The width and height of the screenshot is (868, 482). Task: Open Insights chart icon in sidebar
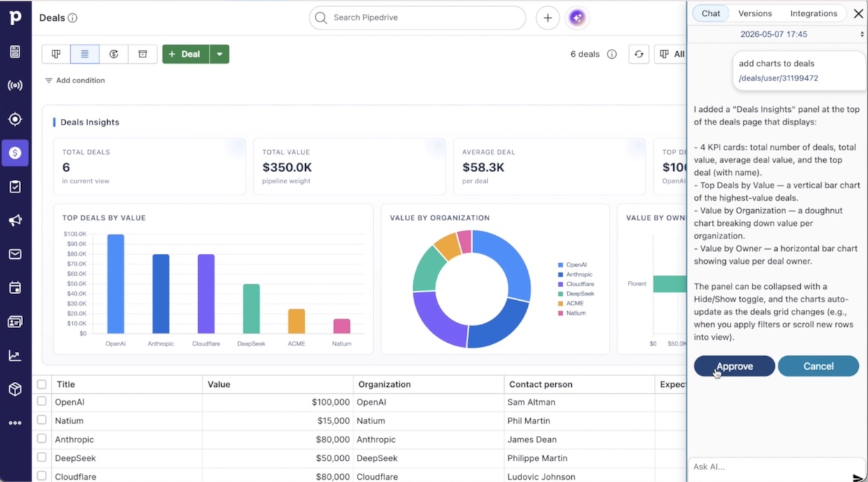[x=15, y=355]
